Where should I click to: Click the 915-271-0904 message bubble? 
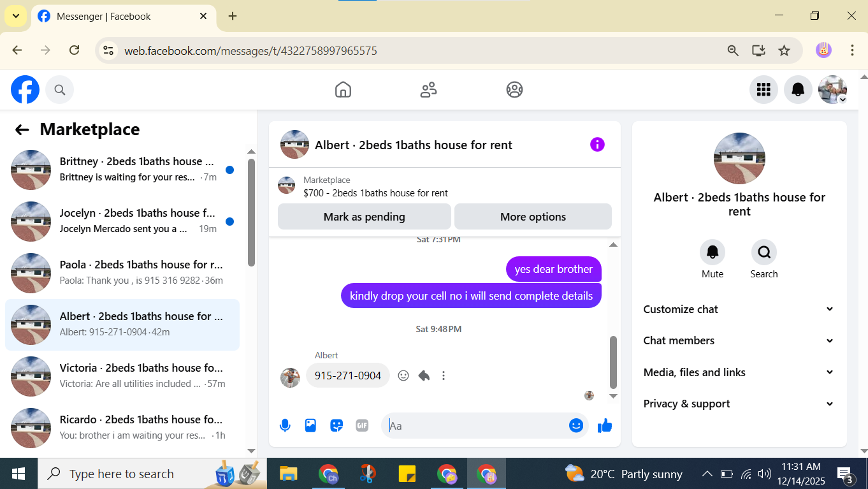coord(348,376)
